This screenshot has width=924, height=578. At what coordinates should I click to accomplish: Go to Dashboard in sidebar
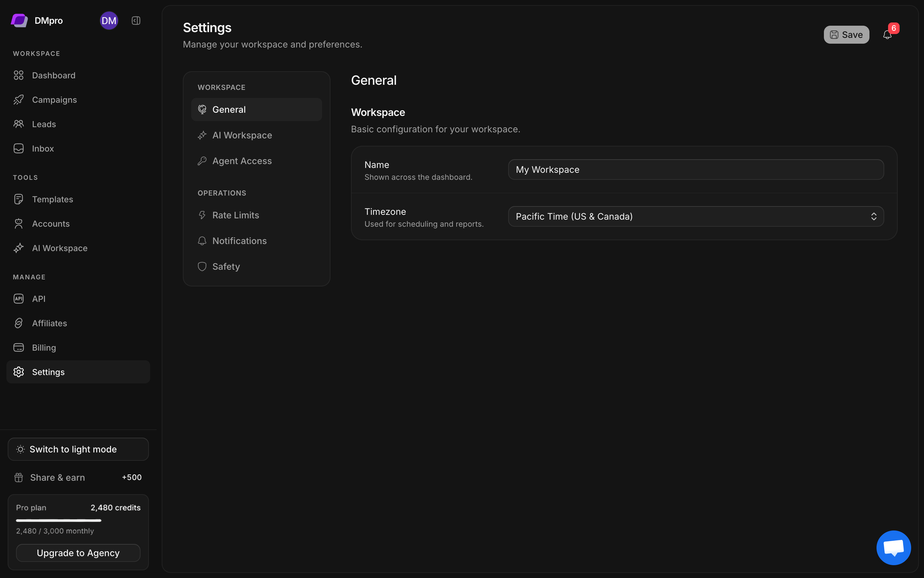pos(78,75)
